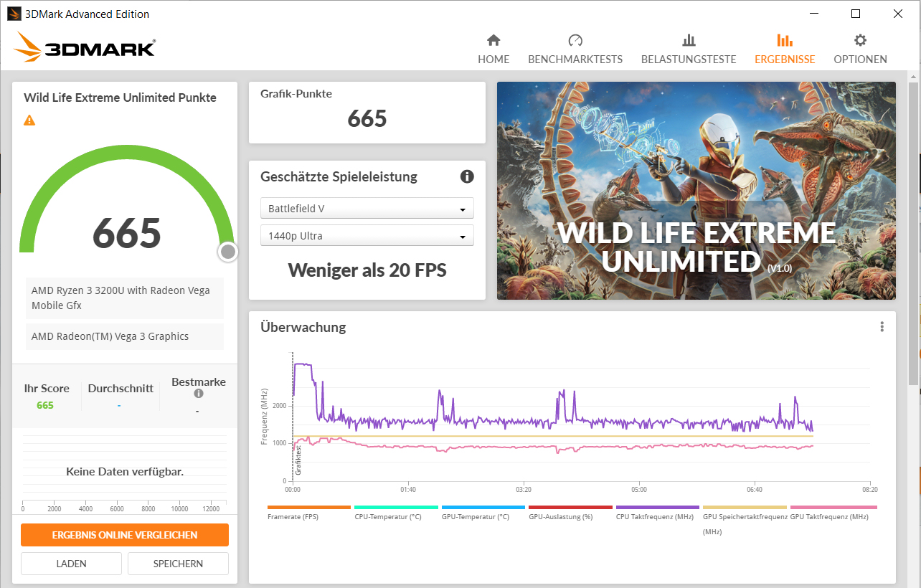Viewport: 921px width, 588px height.
Task: Click the AMD Radeon(TM) Vega 3 Graphics text
Action: point(125,336)
